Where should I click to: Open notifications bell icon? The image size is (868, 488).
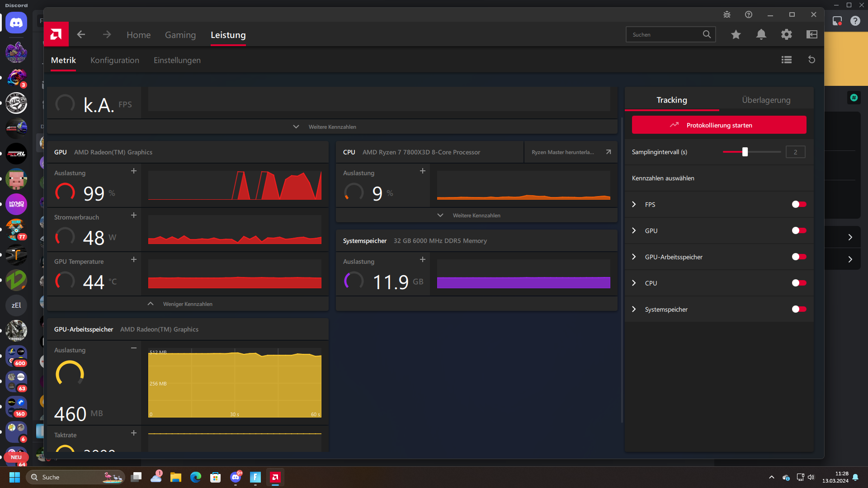coord(761,34)
